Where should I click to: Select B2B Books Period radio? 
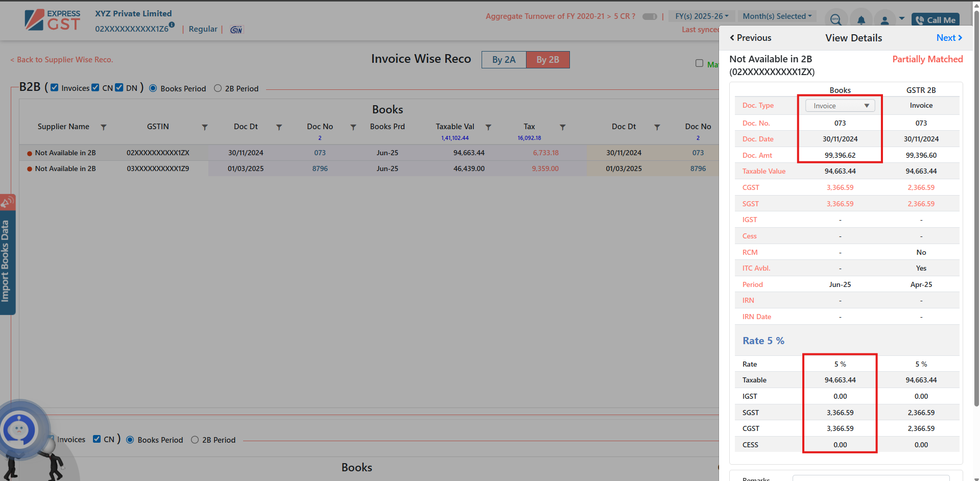point(153,88)
